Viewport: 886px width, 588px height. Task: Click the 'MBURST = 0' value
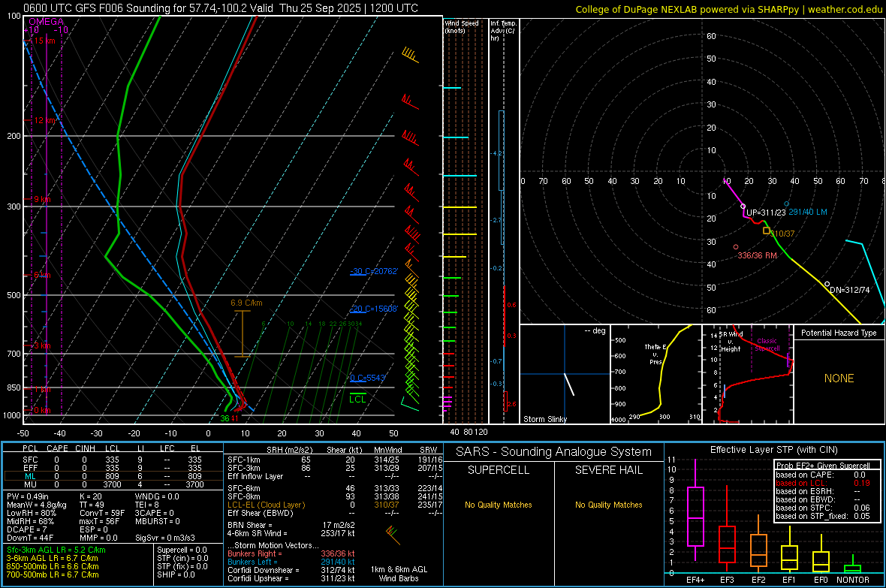158,521
